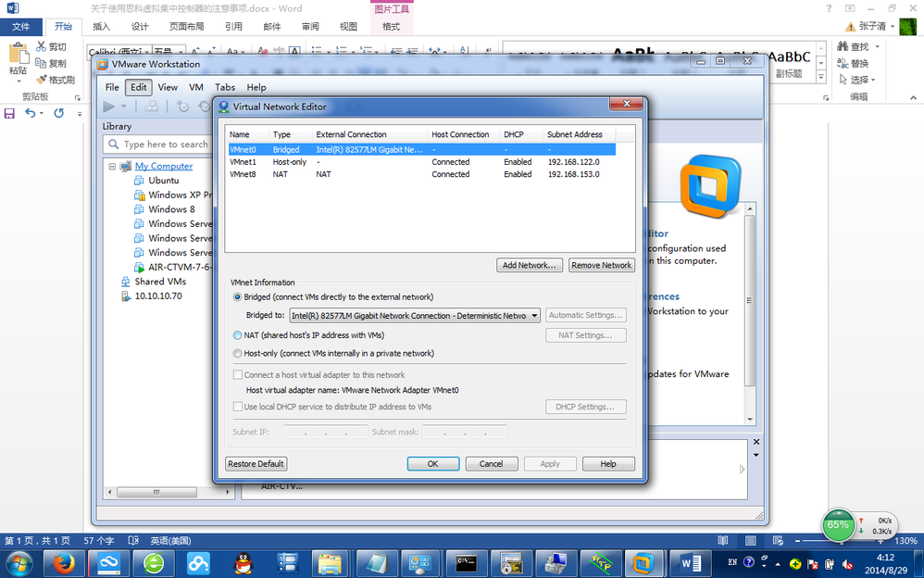
Task: Open the Word 文件 (File) tab
Action: click(x=21, y=27)
